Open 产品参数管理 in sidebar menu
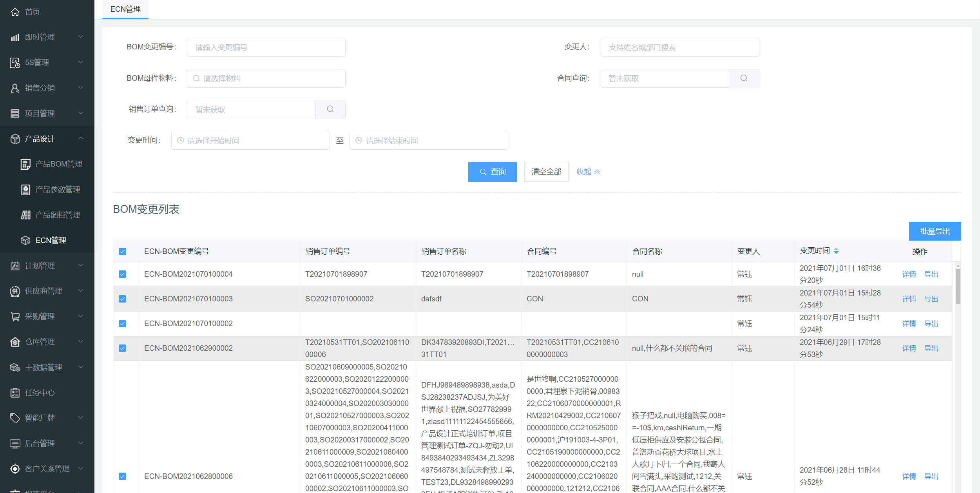The height and width of the screenshot is (493, 980). click(58, 190)
